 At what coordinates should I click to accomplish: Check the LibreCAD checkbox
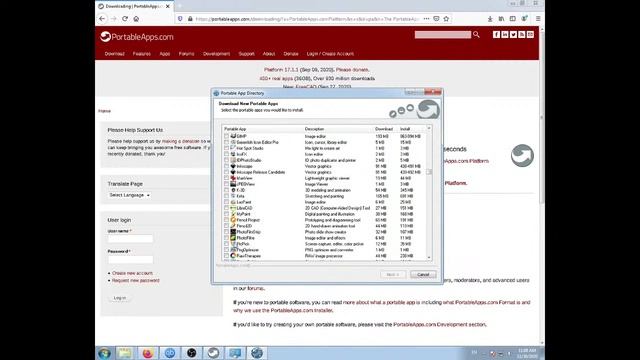click(x=227, y=208)
